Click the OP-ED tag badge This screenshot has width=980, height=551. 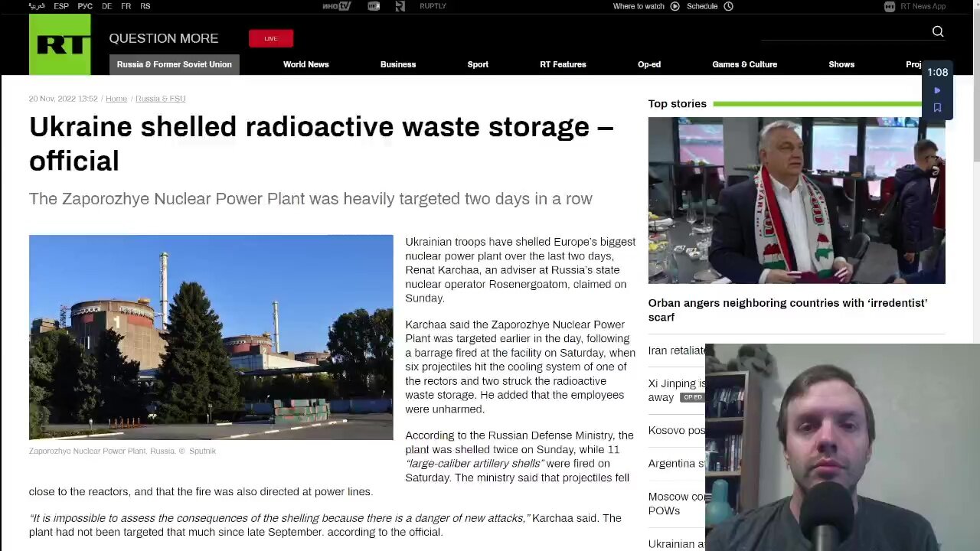[692, 397]
